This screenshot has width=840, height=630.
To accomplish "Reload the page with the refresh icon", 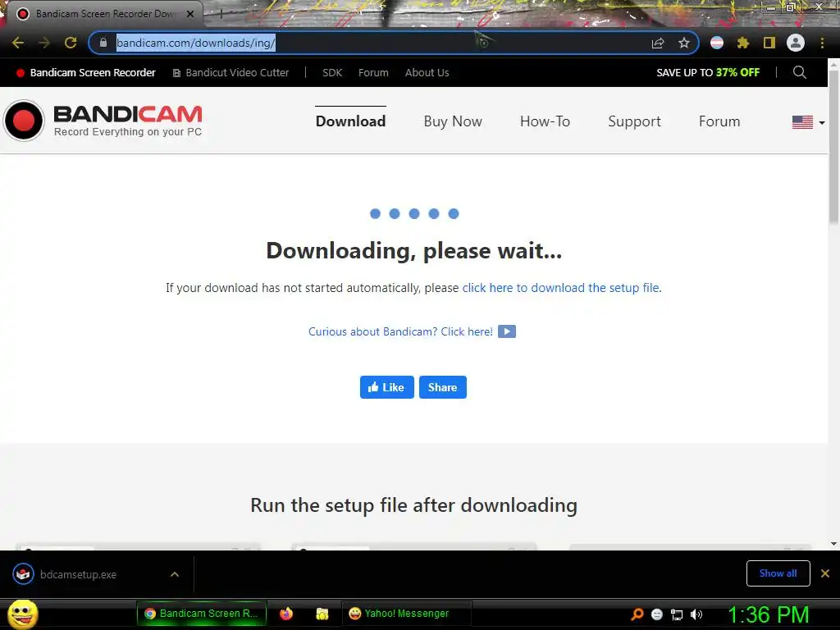I will [x=71, y=43].
